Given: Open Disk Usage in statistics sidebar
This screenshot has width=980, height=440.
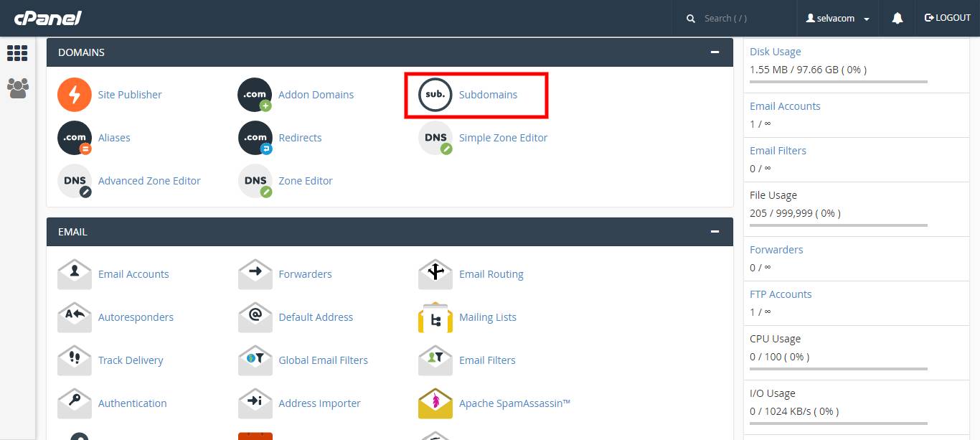Looking at the screenshot, I should [775, 52].
